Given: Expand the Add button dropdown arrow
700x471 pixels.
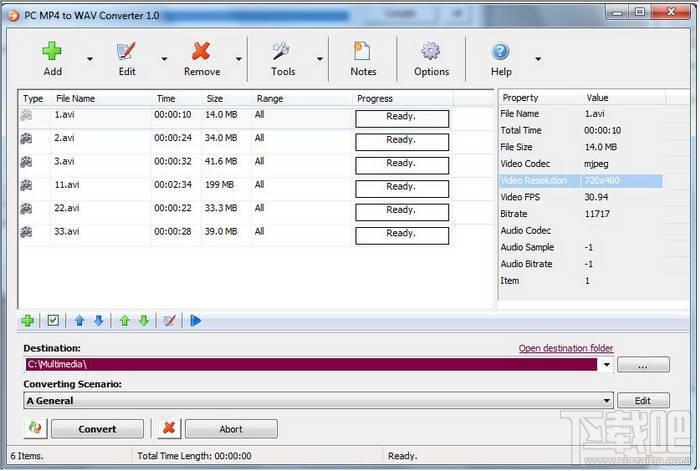Looking at the screenshot, I should [x=90, y=59].
